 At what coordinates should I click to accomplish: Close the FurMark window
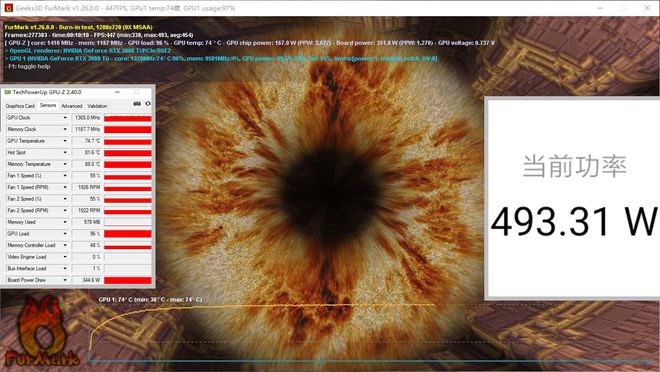(647, 8)
